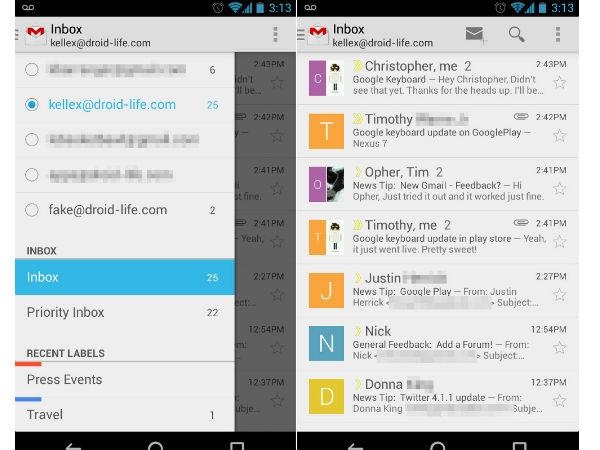Open 'News Tip: Twitter 4.1.1 update' email
Viewport: 600px width, 450px height.
(438, 396)
